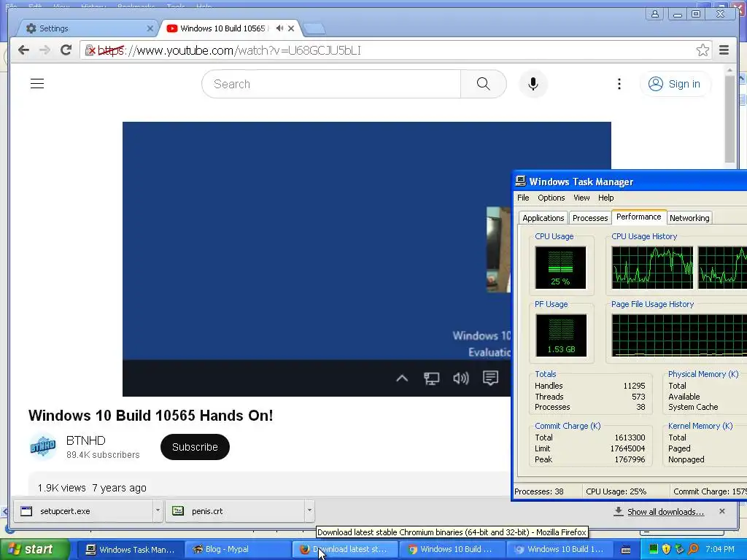
Task: Click the system tray keyboard icon
Action: tap(626, 550)
